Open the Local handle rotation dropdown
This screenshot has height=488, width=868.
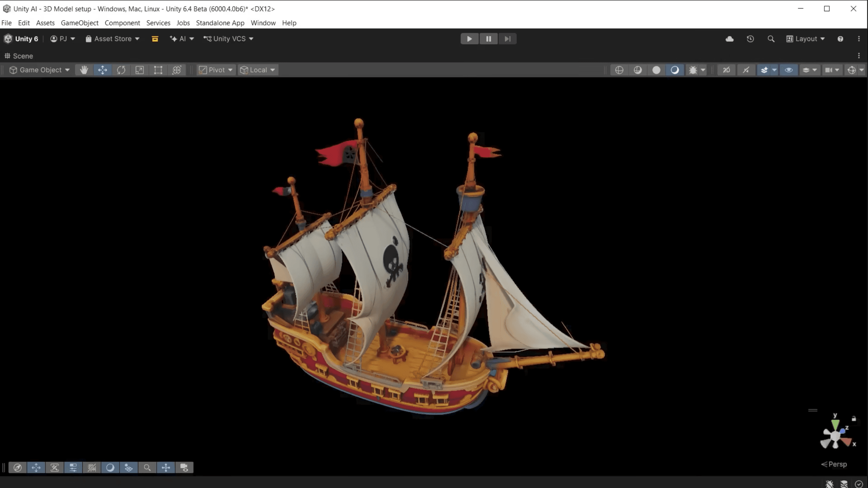coord(258,70)
